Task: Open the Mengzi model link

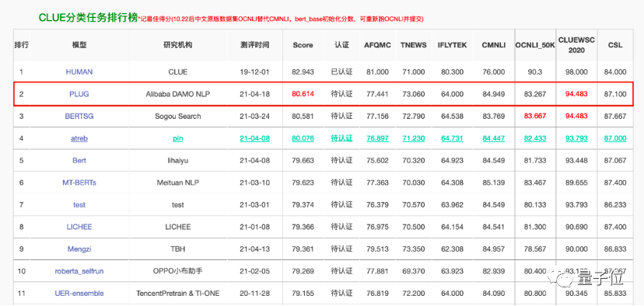Action: click(79, 249)
